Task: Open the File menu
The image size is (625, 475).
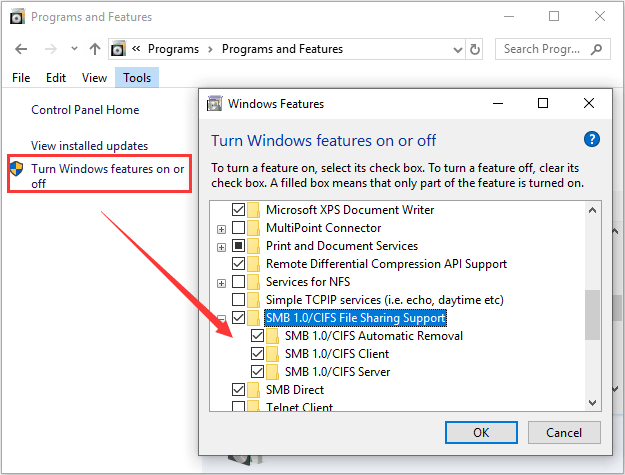Action: tap(21, 78)
